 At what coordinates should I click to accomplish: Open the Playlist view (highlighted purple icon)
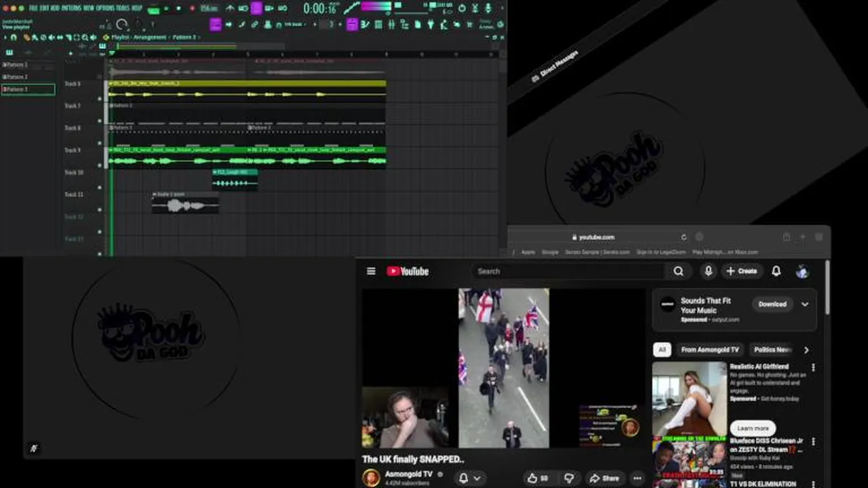pyautogui.click(x=353, y=24)
